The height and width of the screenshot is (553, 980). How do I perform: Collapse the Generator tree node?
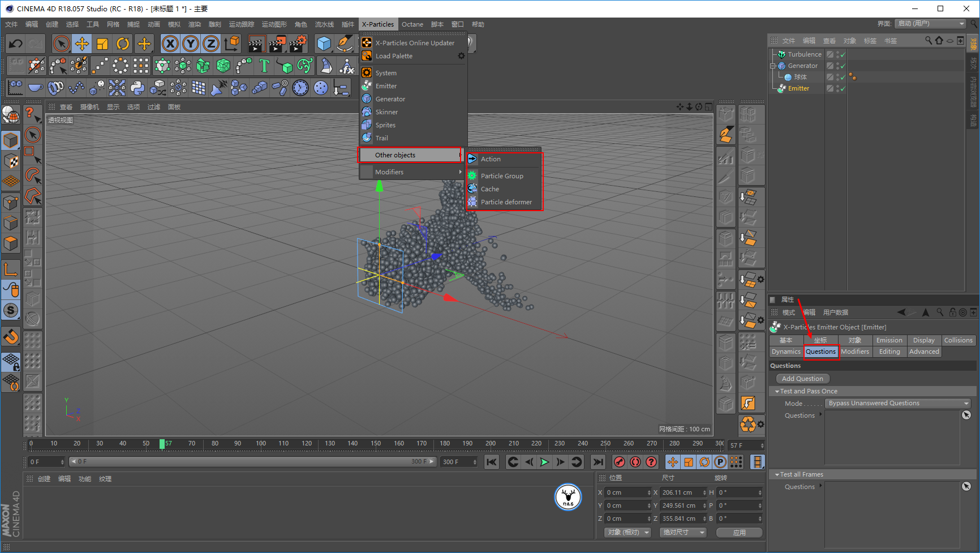(x=773, y=66)
